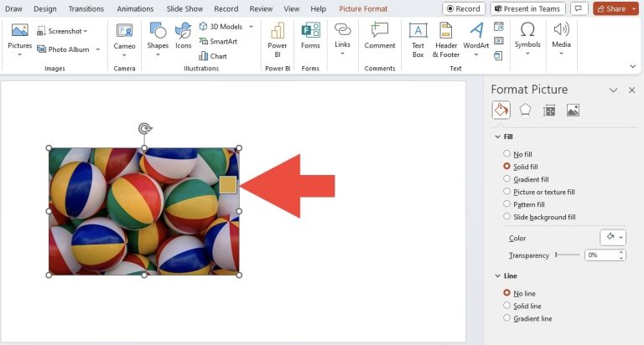Expand the fill Color dropdown
Image resolution: width=644 pixels, height=345 pixels.
(613, 238)
